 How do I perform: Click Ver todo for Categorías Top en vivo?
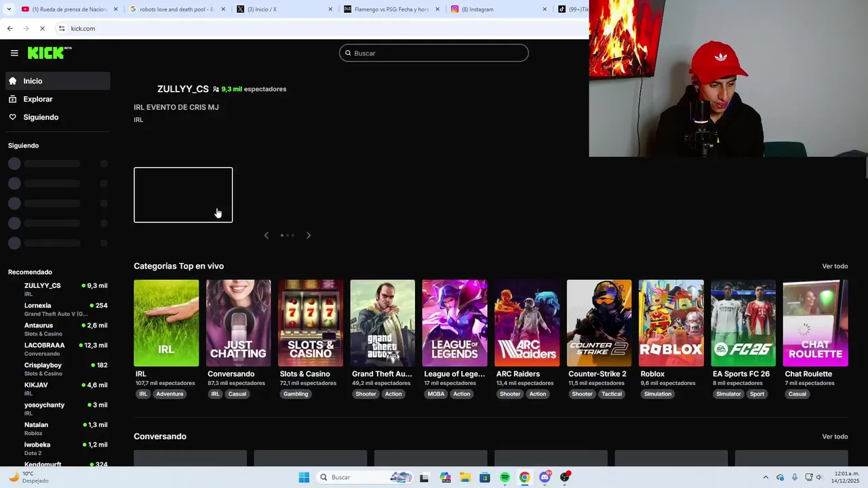(835, 266)
